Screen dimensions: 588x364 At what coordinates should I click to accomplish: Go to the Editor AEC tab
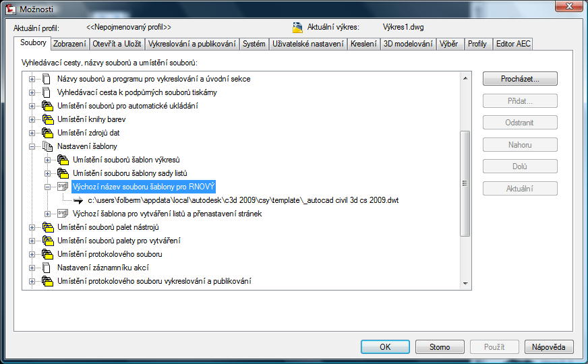coord(513,44)
